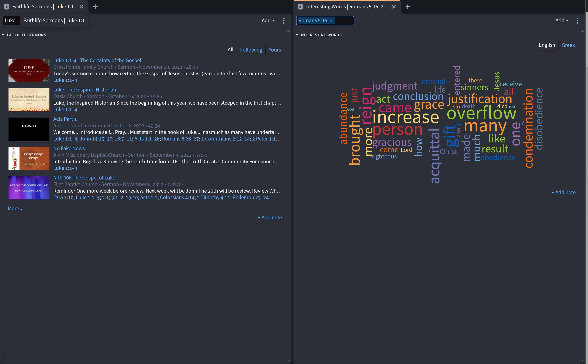Click the word 'conclusion' in the word cloud

click(418, 97)
